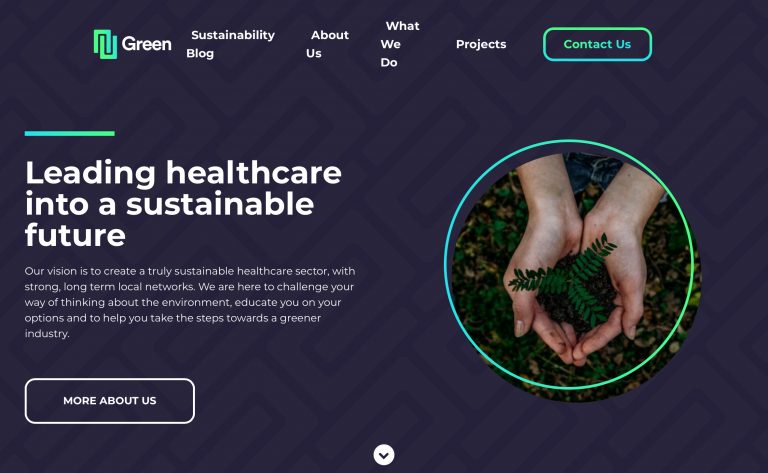Click the word "future" in the headline

point(75,235)
